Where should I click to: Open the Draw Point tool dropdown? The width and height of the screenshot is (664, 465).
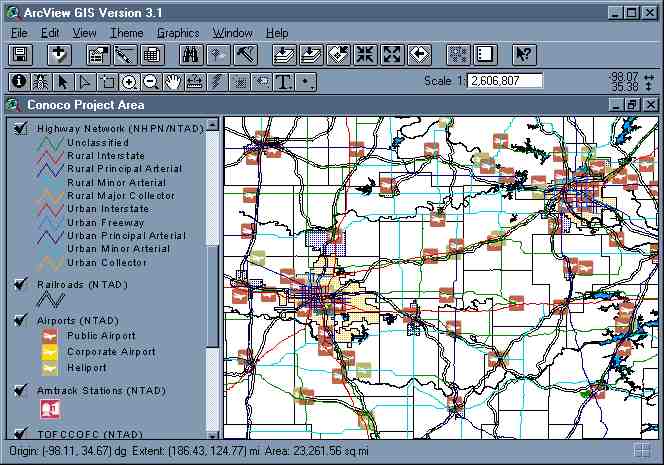click(305, 82)
